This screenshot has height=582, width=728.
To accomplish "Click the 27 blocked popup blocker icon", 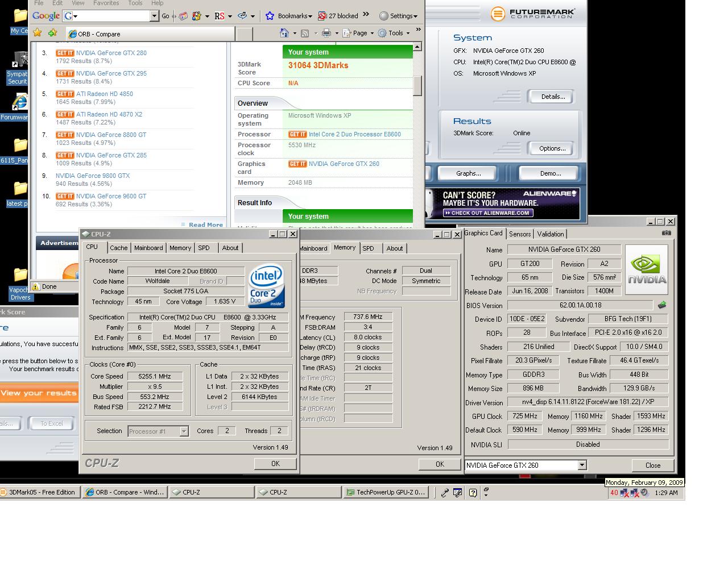I will (x=322, y=16).
